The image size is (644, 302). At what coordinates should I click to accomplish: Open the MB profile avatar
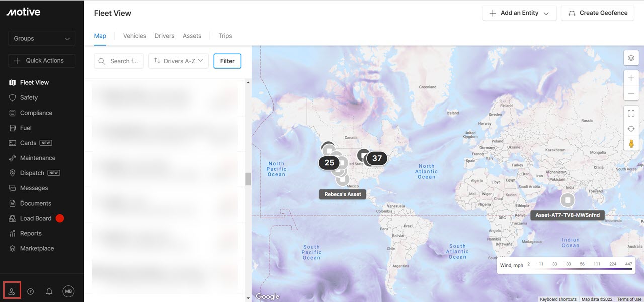pyautogui.click(x=69, y=291)
